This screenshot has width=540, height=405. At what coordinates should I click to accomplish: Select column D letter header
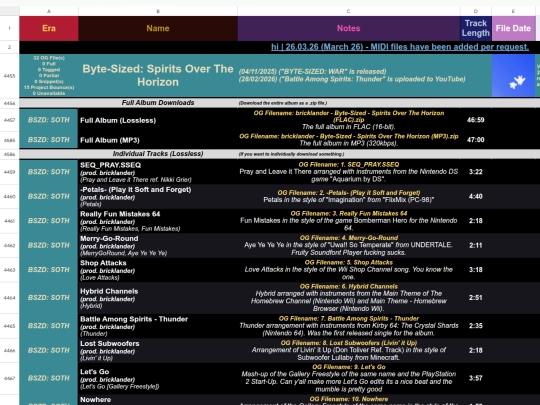pos(476,11)
